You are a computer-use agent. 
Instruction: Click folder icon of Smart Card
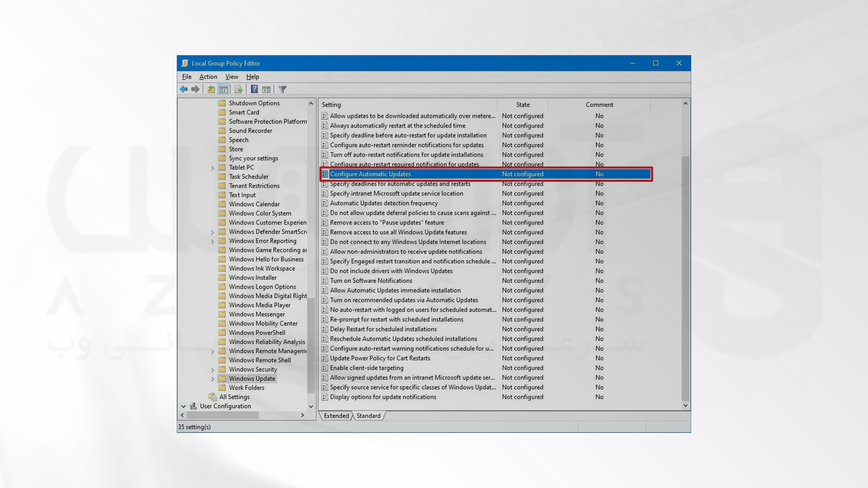pyautogui.click(x=222, y=113)
